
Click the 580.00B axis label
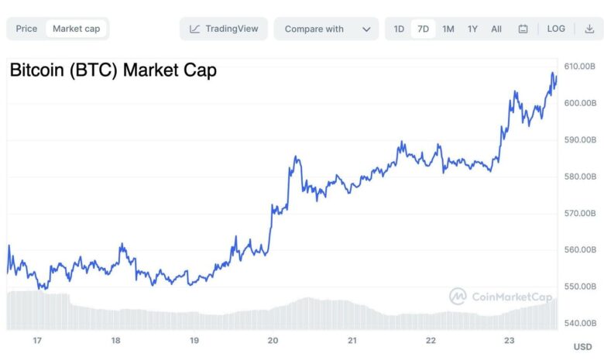[579, 176]
